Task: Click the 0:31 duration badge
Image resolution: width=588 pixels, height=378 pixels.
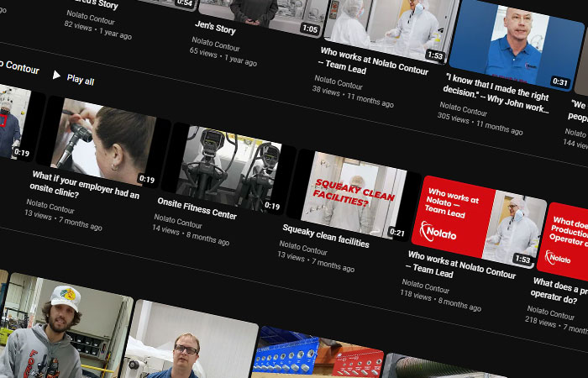Action: pos(560,81)
